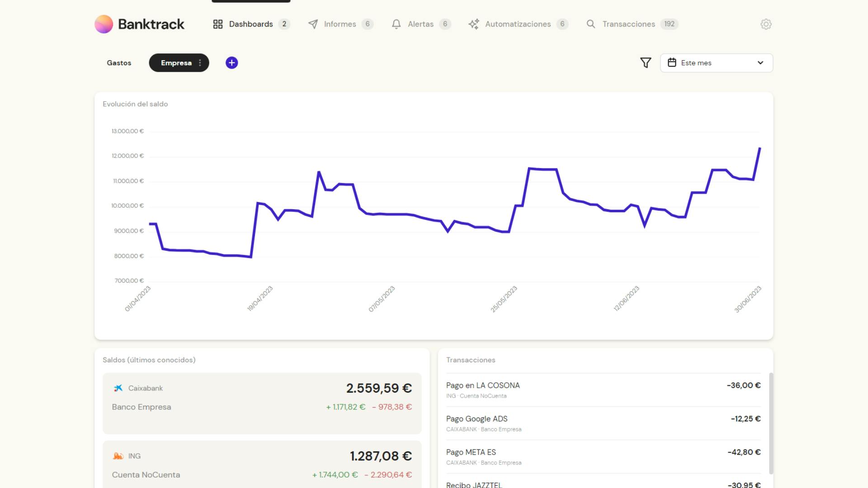
Task: Open the Dashboards tab
Action: point(251,24)
